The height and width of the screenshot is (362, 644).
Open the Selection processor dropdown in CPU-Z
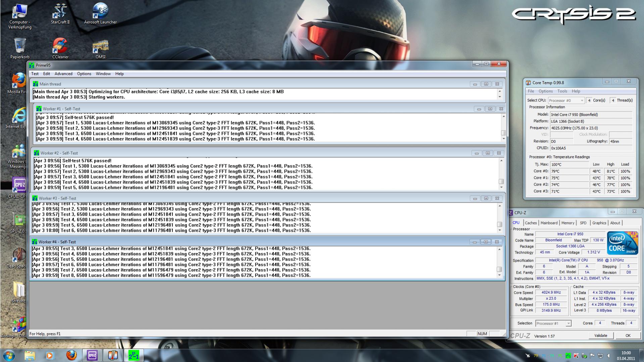click(553, 323)
